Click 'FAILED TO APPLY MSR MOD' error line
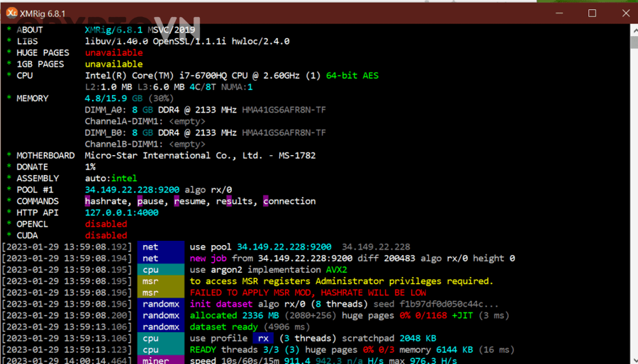This screenshot has width=638, height=364. (x=308, y=292)
